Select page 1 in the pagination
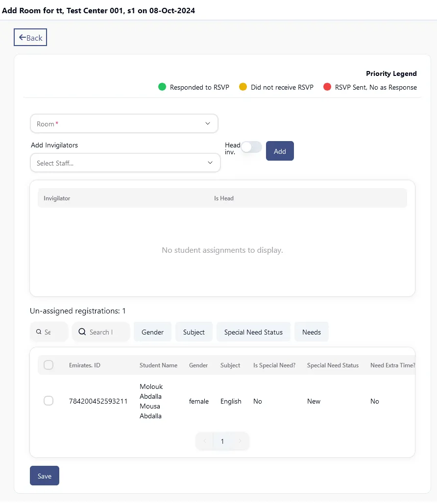The height and width of the screenshot is (504, 437). [x=222, y=441]
